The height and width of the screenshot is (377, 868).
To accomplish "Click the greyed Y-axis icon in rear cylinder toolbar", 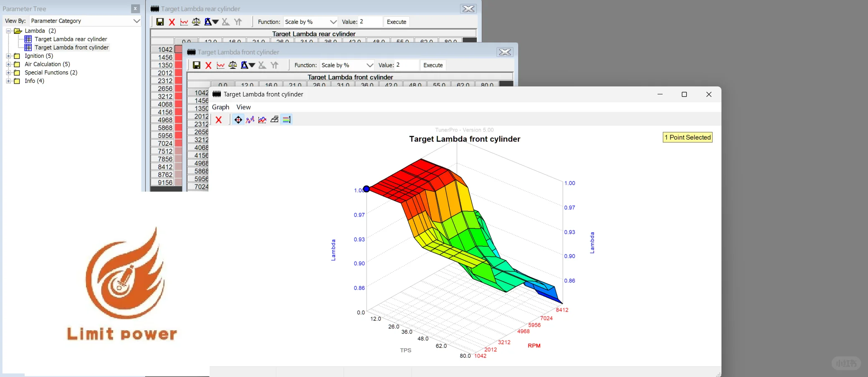I will 238,22.
